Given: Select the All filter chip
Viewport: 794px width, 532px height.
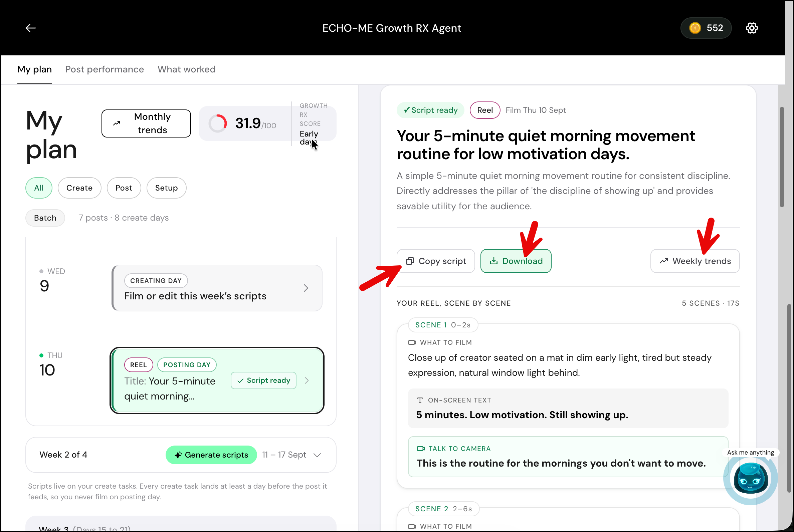Looking at the screenshot, I should [39, 188].
